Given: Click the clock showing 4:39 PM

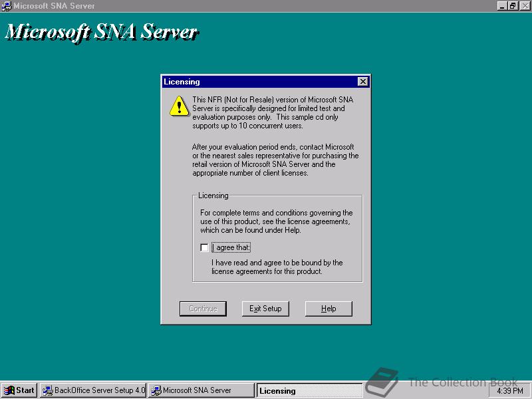Looking at the screenshot, I should (510, 391).
